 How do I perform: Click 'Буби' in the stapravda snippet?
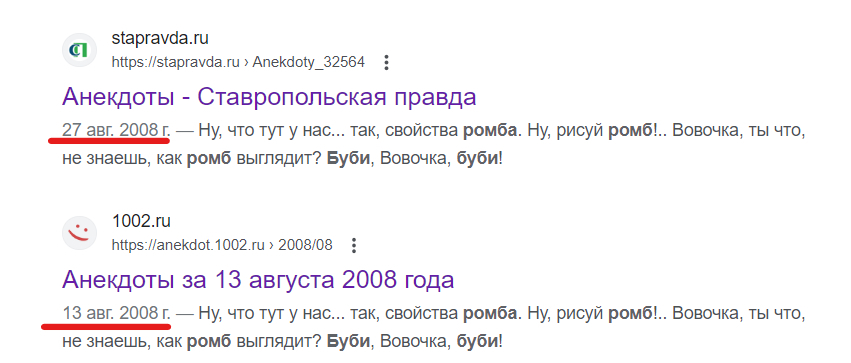[x=348, y=159]
